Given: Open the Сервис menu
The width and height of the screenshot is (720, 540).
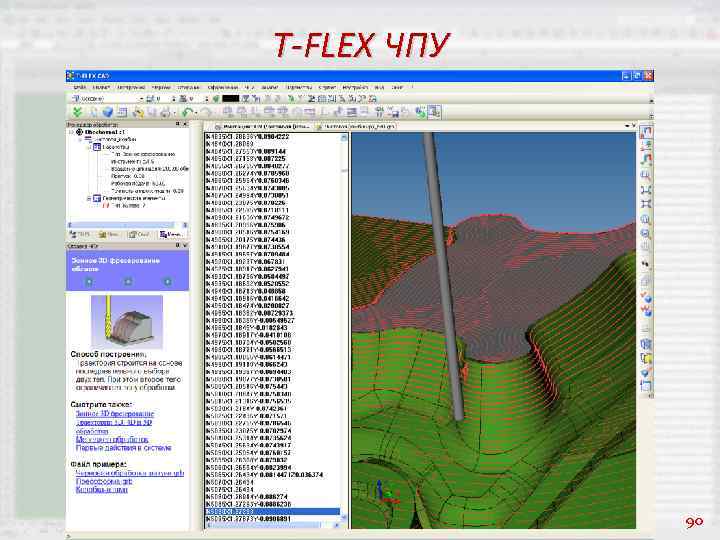Looking at the screenshot, I should coord(327,87).
